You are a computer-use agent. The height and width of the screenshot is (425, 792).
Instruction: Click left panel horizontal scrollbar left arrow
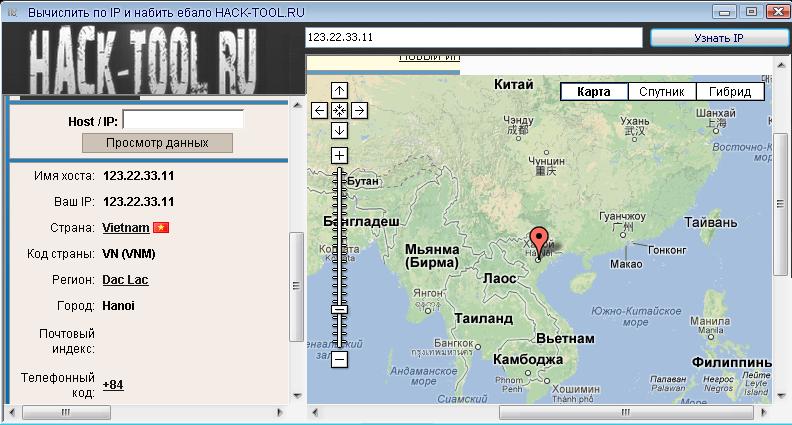(x=12, y=412)
